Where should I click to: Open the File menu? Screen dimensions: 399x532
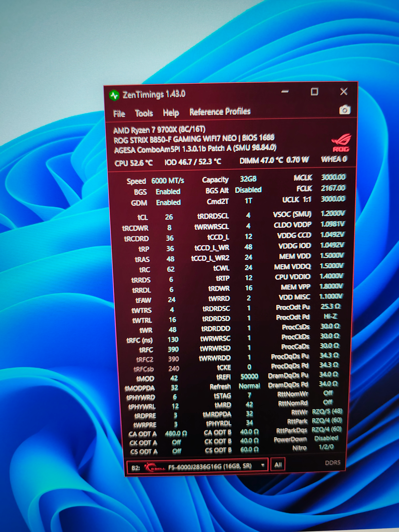[119, 114]
